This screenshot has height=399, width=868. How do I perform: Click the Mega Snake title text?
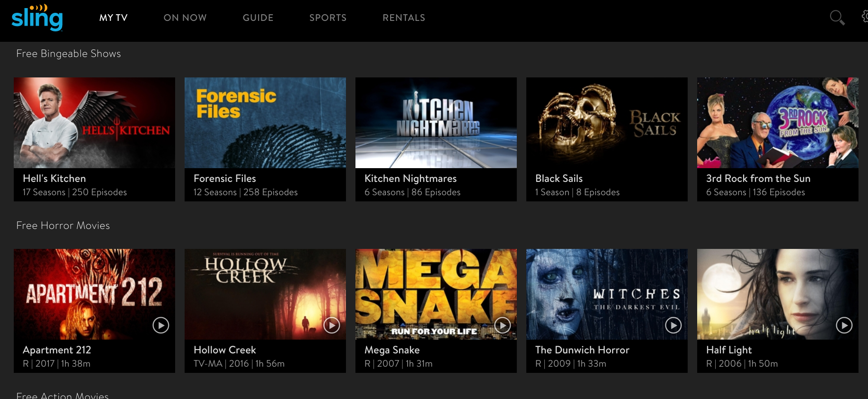[x=392, y=350]
